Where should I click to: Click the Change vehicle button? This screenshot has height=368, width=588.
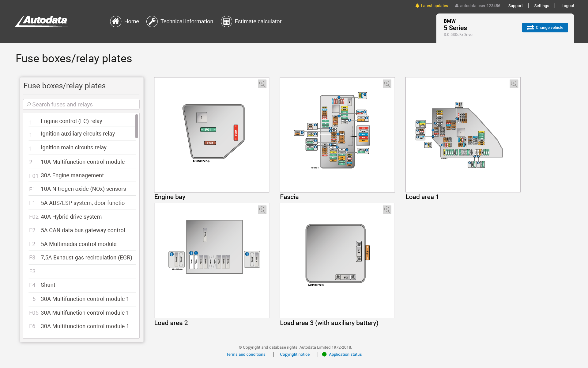[x=545, y=28]
